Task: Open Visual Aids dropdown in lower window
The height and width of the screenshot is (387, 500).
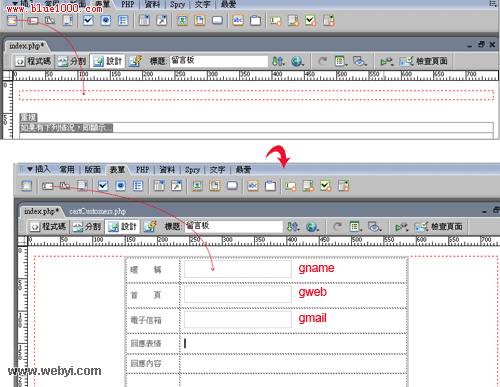Action: [x=375, y=227]
